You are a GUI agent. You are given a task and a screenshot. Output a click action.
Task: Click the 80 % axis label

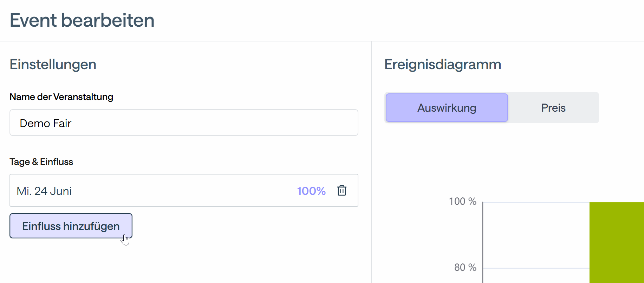point(465,268)
